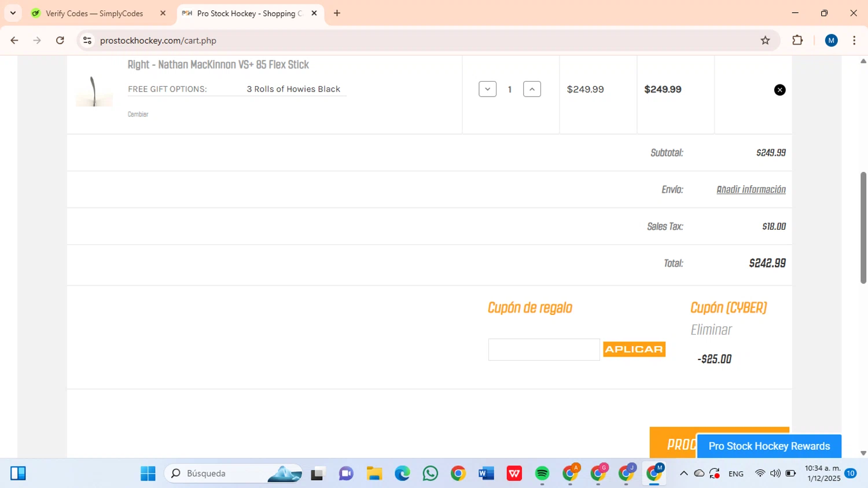
Task: Click the Nathan MacKinnon stick thumbnail
Action: pyautogui.click(x=94, y=91)
